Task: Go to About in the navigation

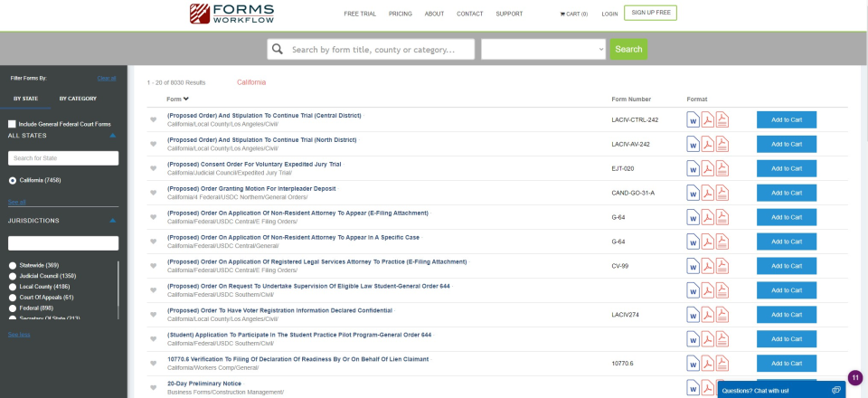Action: tap(434, 14)
